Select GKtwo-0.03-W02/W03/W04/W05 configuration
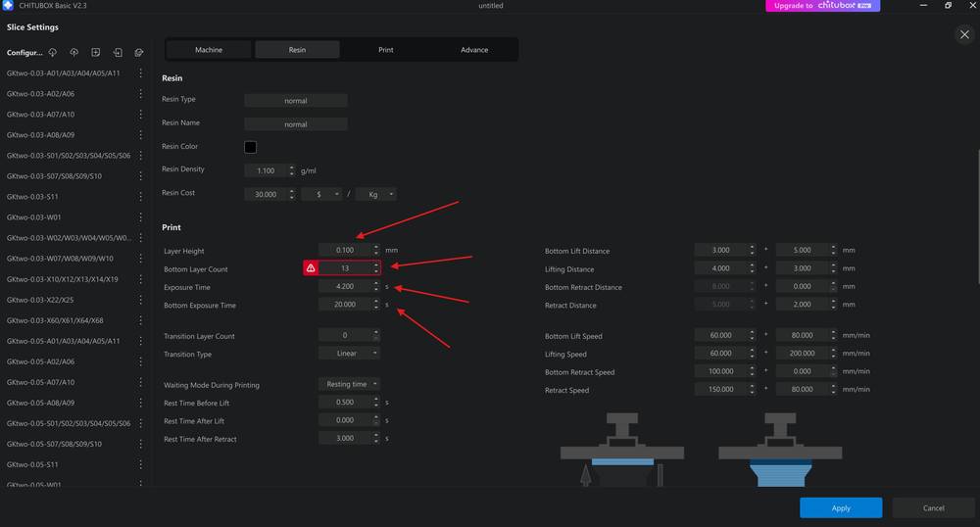 click(69, 238)
